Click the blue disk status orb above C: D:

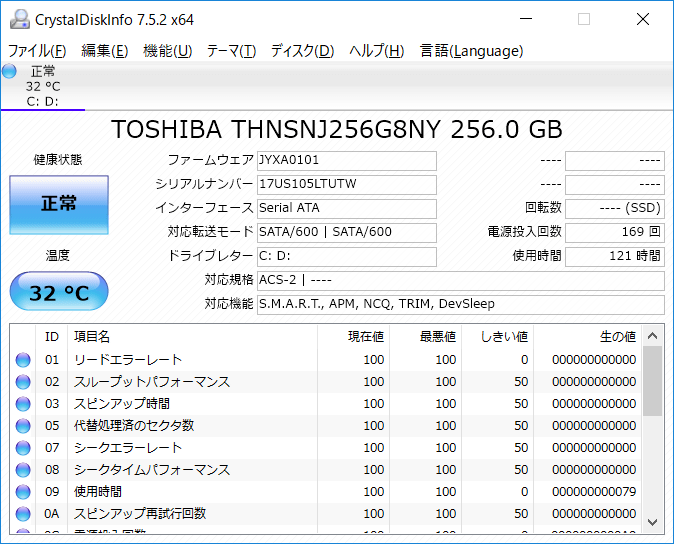tap(9, 71)
